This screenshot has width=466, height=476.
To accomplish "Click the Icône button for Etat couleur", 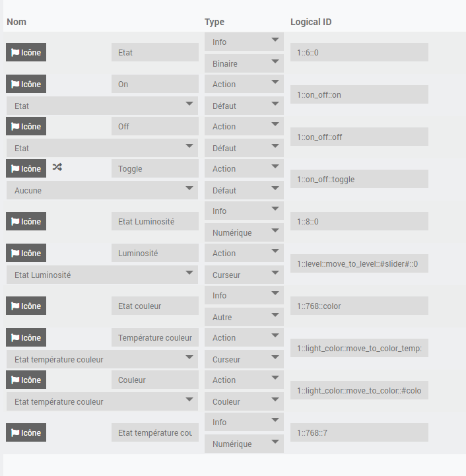I will (26, 306).
